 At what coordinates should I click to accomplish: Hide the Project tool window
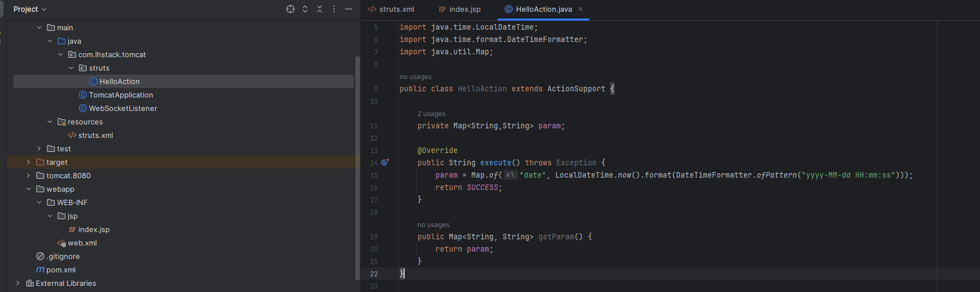(349, 9)
